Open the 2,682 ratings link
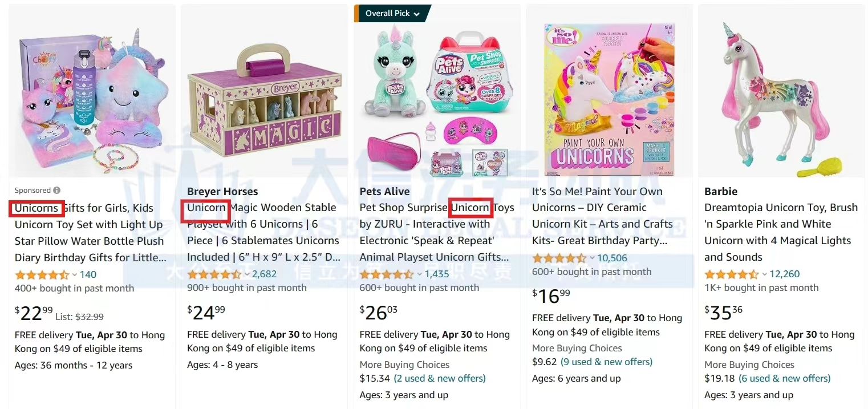 (265, 274)
